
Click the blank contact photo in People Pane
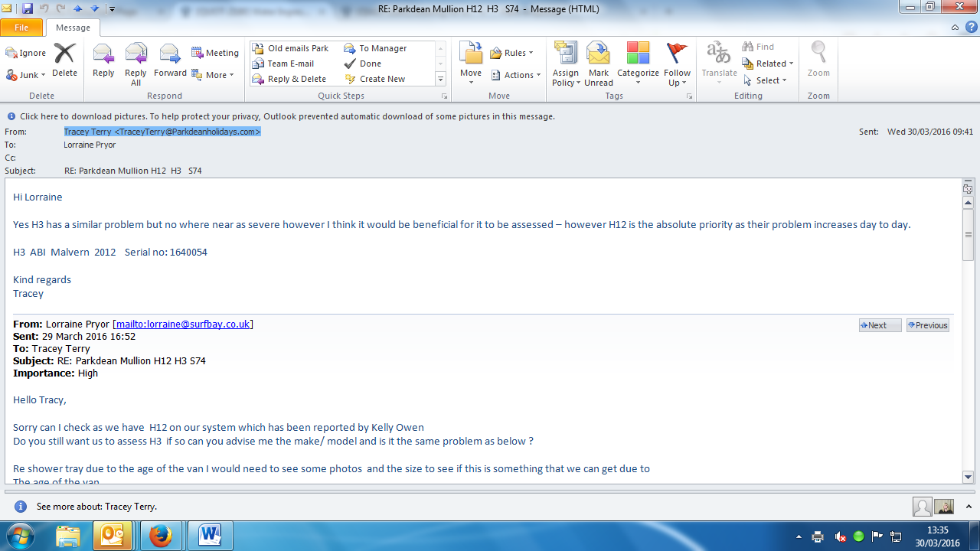tap(923, 507)
